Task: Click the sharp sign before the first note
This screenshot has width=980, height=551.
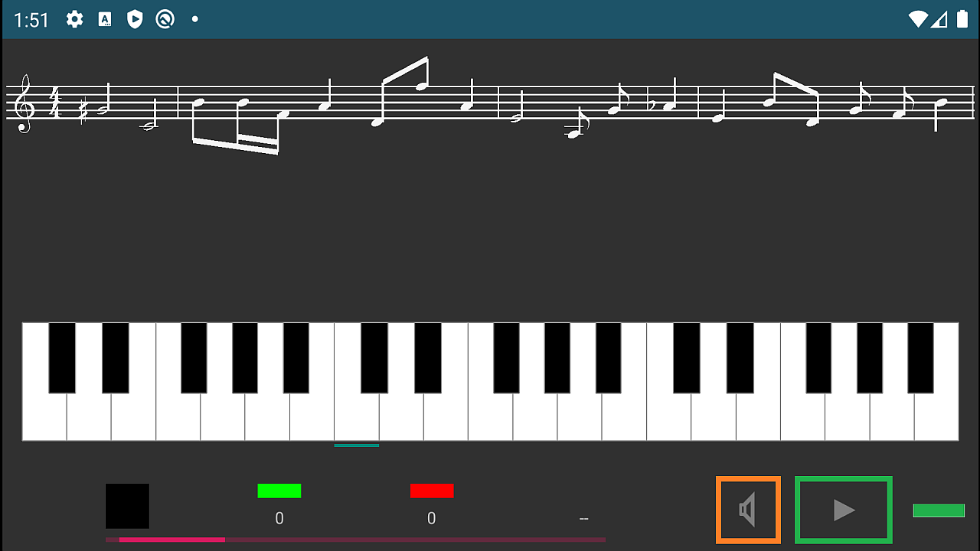Action: click(83, 111)
